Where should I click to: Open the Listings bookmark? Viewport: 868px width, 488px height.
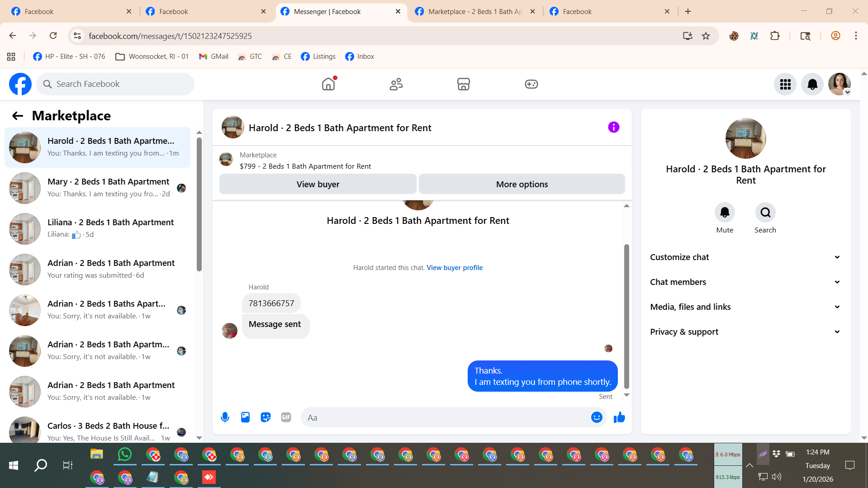click(x=318, y=57)
